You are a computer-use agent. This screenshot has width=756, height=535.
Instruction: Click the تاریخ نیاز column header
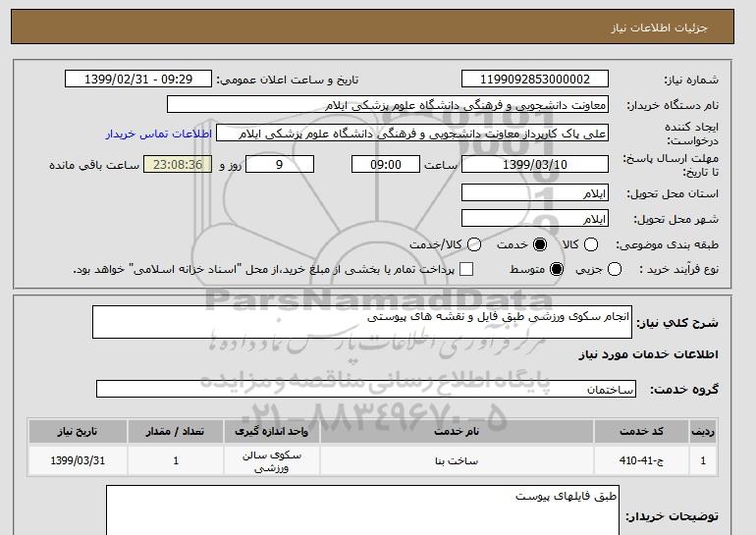point(78,432)
